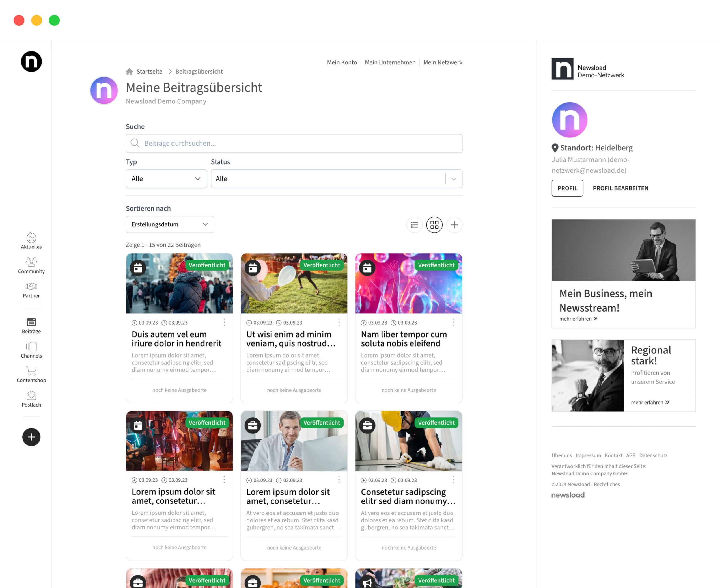The width and height of the screenshot is (724, 588).
Task: Open the Mein Unternehmen tab
Action: [390, 62]
